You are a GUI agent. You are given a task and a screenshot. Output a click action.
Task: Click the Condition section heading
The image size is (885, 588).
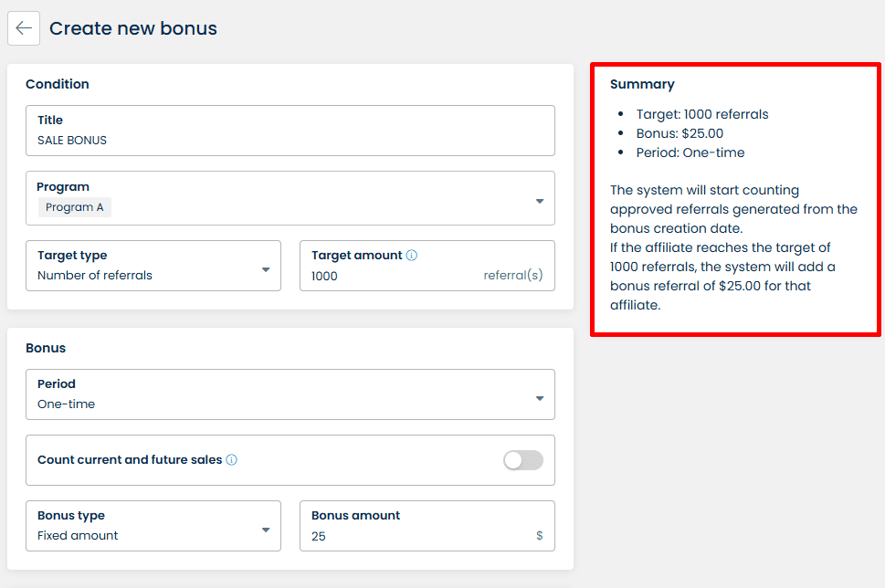tap(58, 84)
